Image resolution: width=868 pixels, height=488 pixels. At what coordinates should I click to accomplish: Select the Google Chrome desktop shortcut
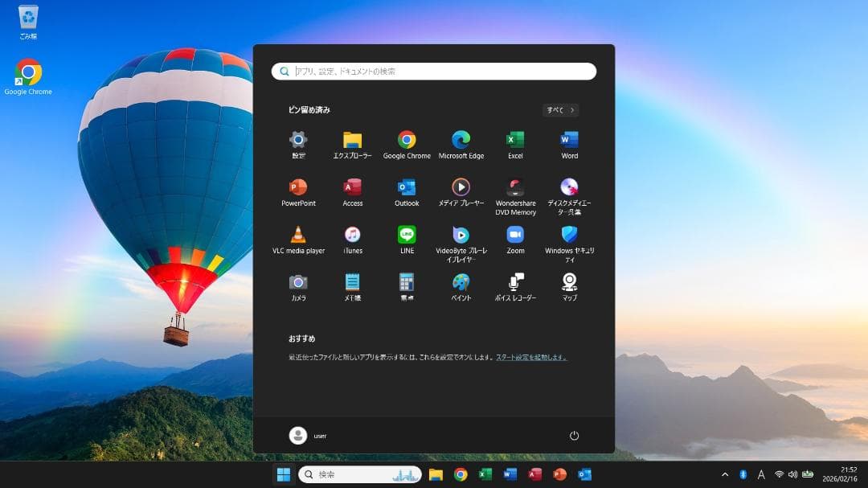pos(28,76)
